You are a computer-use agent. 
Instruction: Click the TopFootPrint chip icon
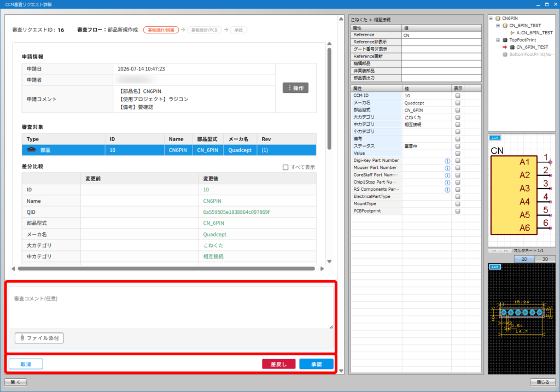(x=505, y=40)
